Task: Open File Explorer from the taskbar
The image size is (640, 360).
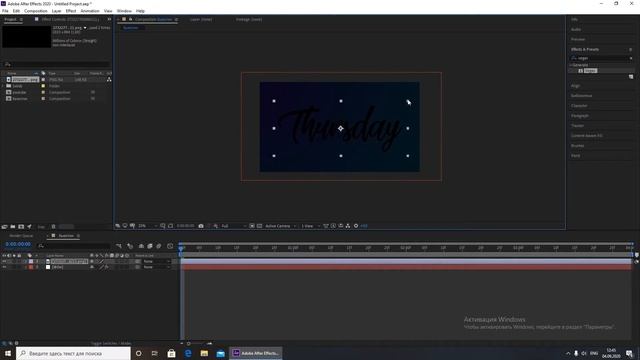Action: tap(204, 353)
